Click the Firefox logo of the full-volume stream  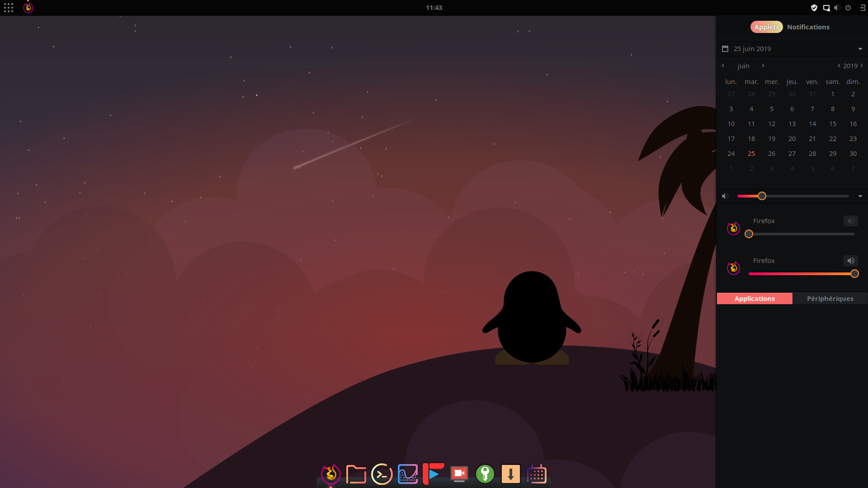(x=733, y=268)
